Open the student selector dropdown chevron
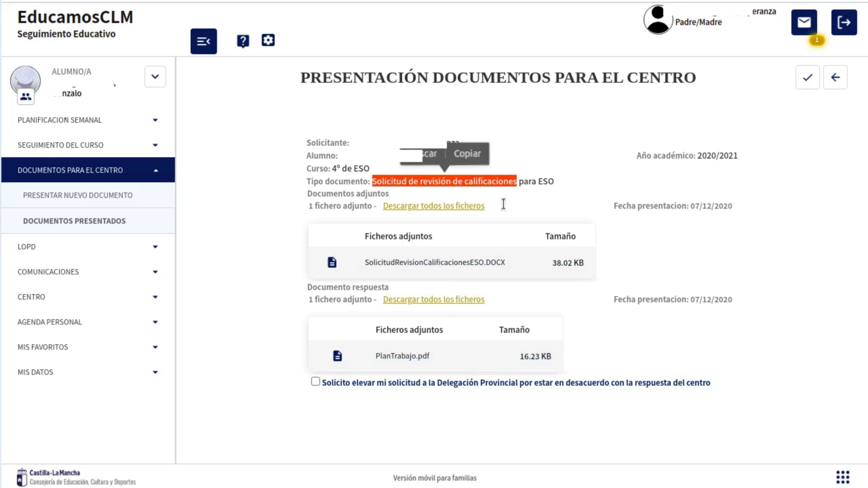Image resolution: width=868 pixels, height=488 pixels. (155, 77)
